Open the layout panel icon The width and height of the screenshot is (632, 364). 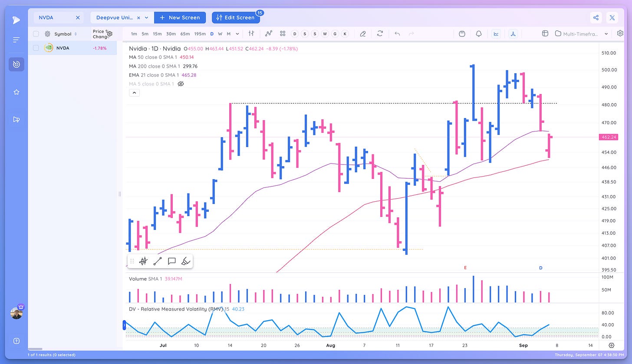[545, 33]
